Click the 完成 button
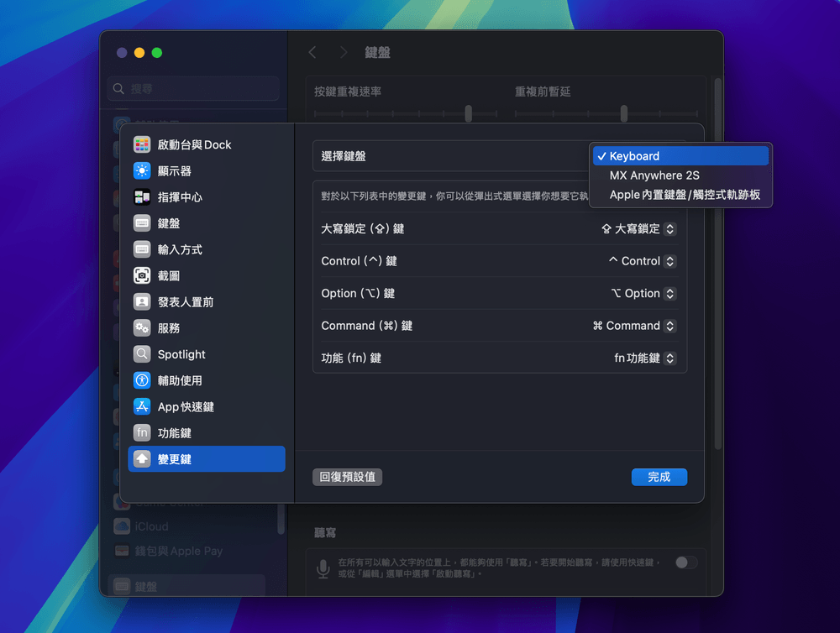This screenshot has height=633, width=840. [659, 477]
